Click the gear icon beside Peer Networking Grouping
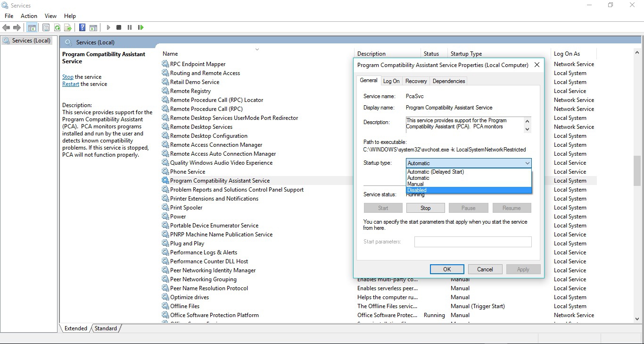The width and height of the screenshot is (644, 344). (165, 279)
